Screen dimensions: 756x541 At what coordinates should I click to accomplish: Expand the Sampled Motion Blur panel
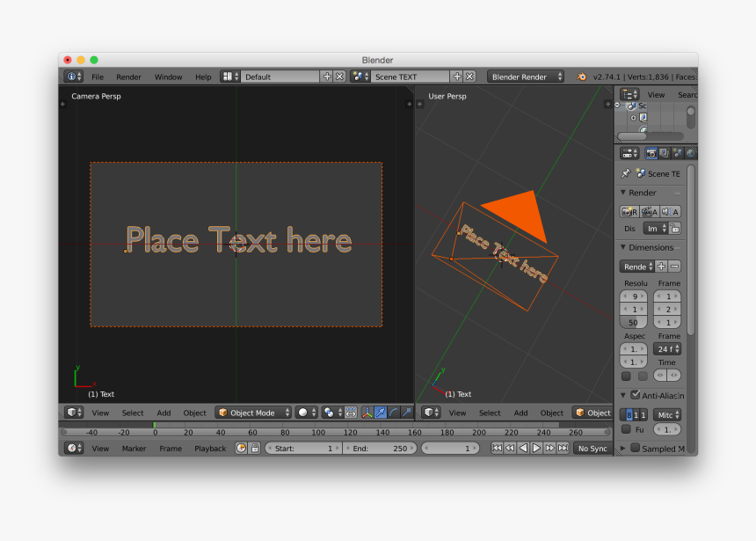click(623, 449)
